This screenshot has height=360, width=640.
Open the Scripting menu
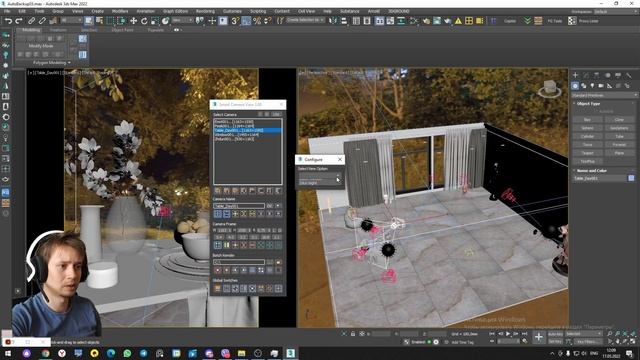click(x=258, y=11)
